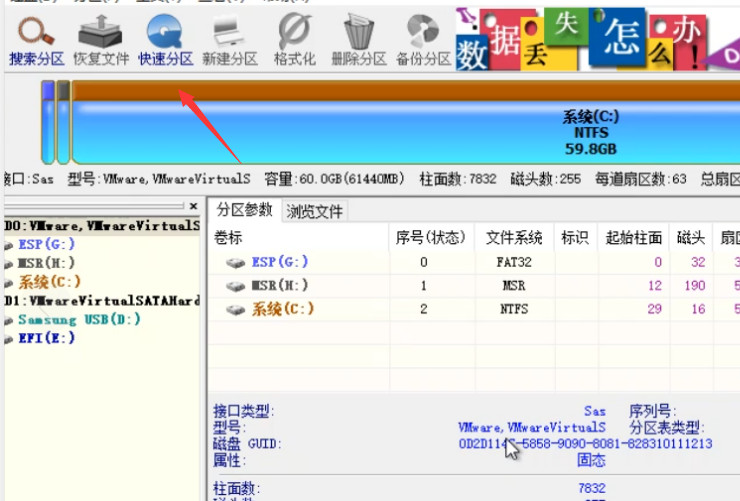Click the 固态 attribute value

(x=591, y=460)
